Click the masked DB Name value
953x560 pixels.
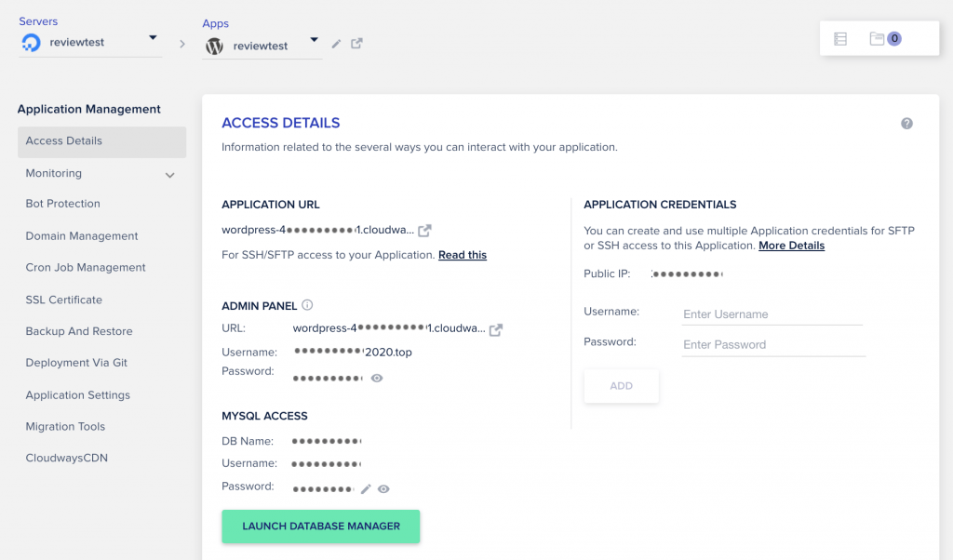coord(327,441)
